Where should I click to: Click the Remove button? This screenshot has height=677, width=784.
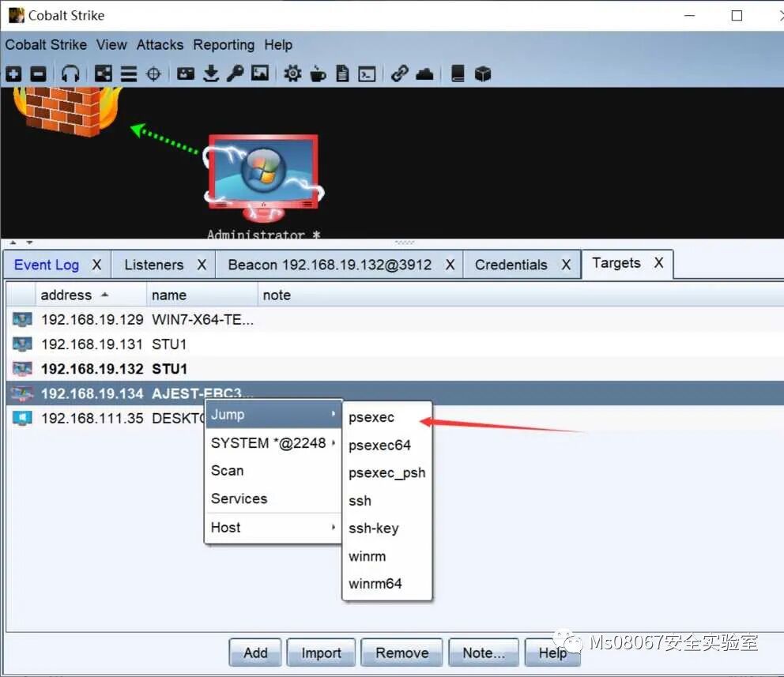tap(402, 653)
